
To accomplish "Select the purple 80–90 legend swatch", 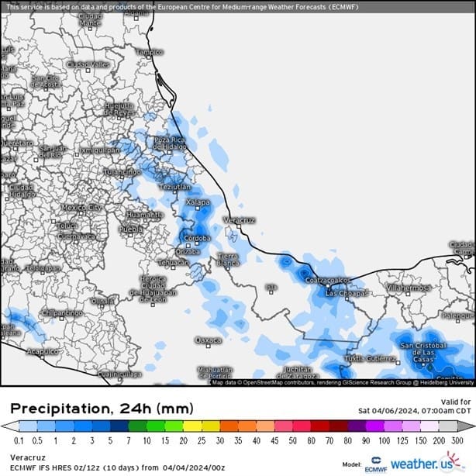I will [357, 426].
